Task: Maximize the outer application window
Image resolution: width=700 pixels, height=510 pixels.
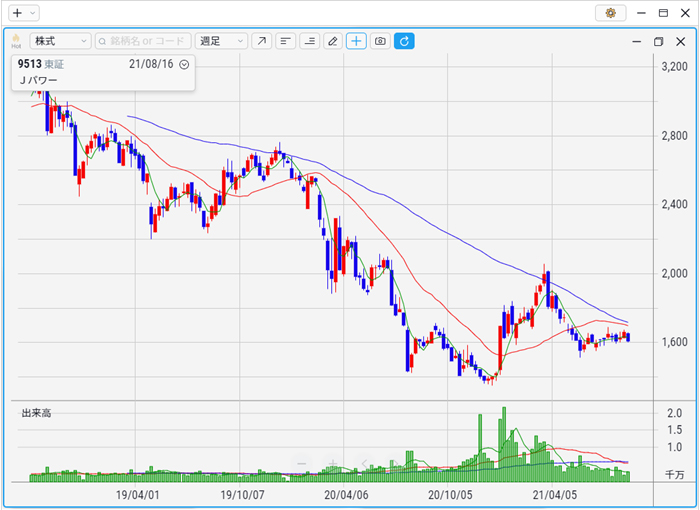Action: pyautogui.click(x=663, y=13)
